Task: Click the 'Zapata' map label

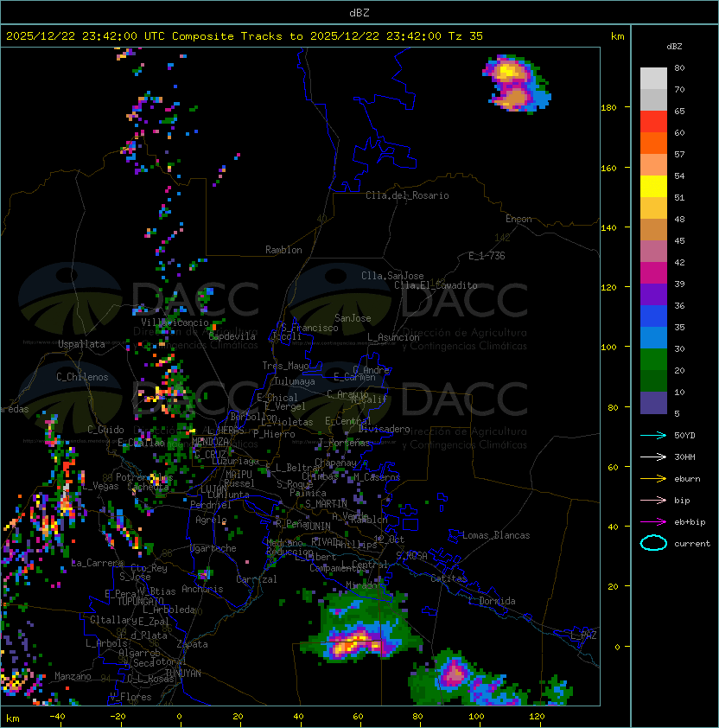Action: pos(192,644)
